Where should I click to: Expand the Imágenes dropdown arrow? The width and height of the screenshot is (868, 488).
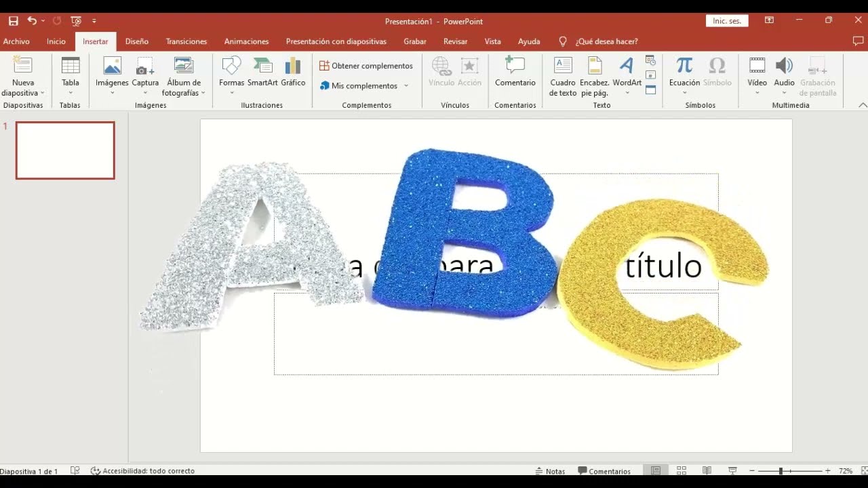pos(112,93)
